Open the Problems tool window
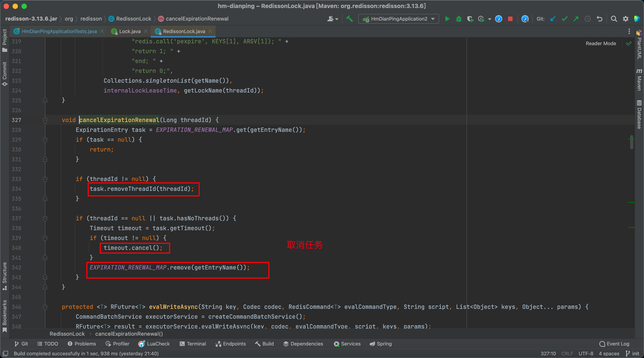This screenshot has width=644, height=358. (x=82, y=344)
